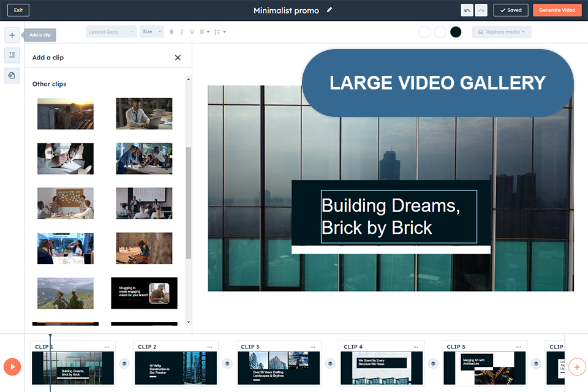Select the person in forest clip
This screenshot has width=588, height=392.
pyautogui.click(x=144, y=248)
